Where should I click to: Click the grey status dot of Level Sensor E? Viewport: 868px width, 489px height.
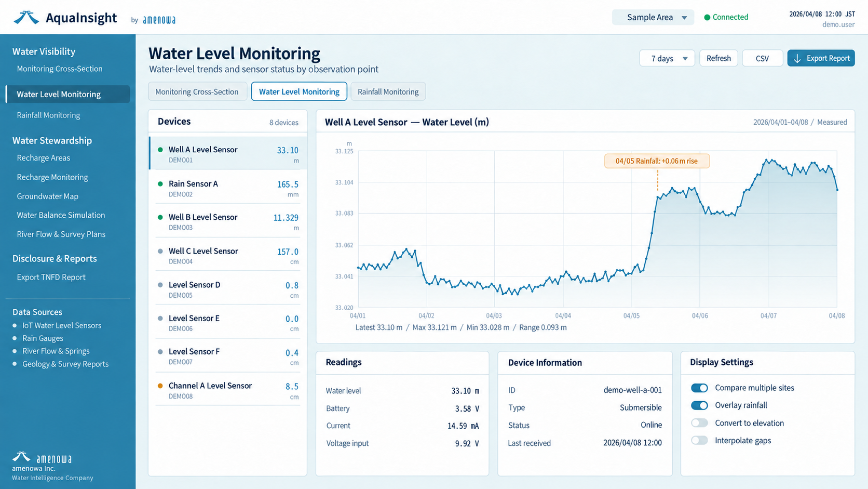(x=160, y=318)
